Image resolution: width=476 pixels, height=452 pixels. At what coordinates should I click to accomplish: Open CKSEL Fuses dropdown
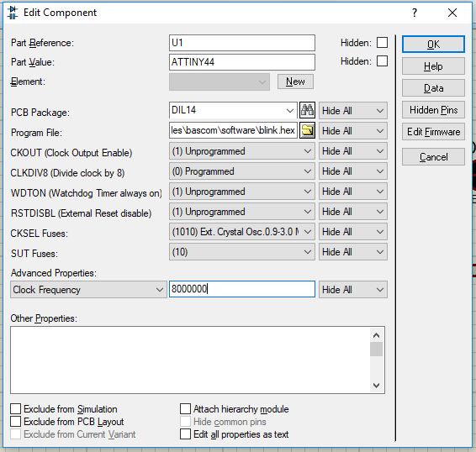tap(242, 232)
